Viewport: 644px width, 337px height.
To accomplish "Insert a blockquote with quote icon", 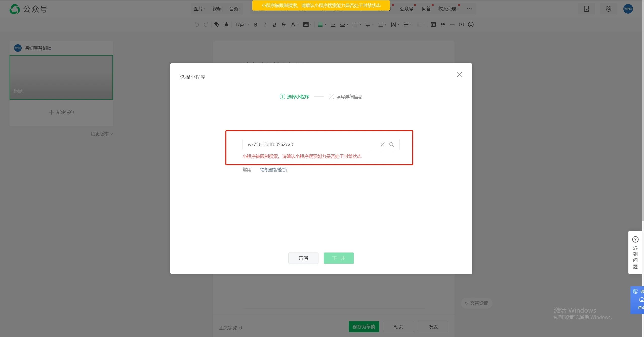I will (x=443, y=24).
